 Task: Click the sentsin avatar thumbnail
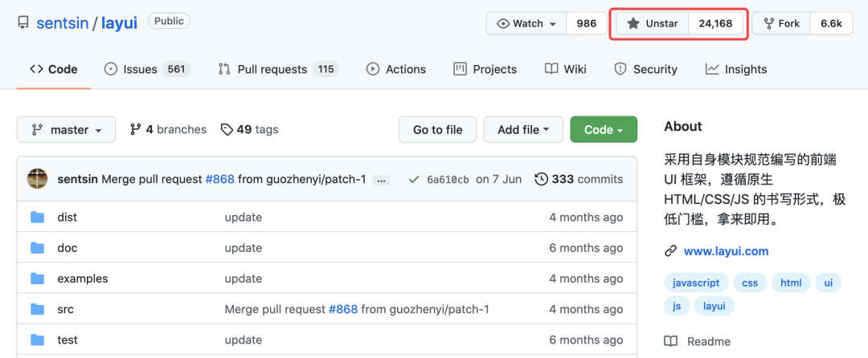click(38, 179)
